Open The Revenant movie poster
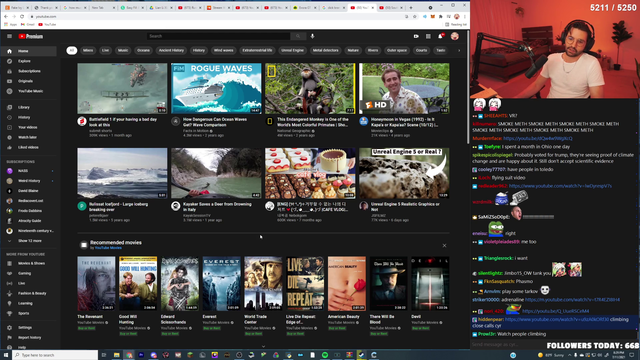Viewport: 640px width, 360px height. 96,284
